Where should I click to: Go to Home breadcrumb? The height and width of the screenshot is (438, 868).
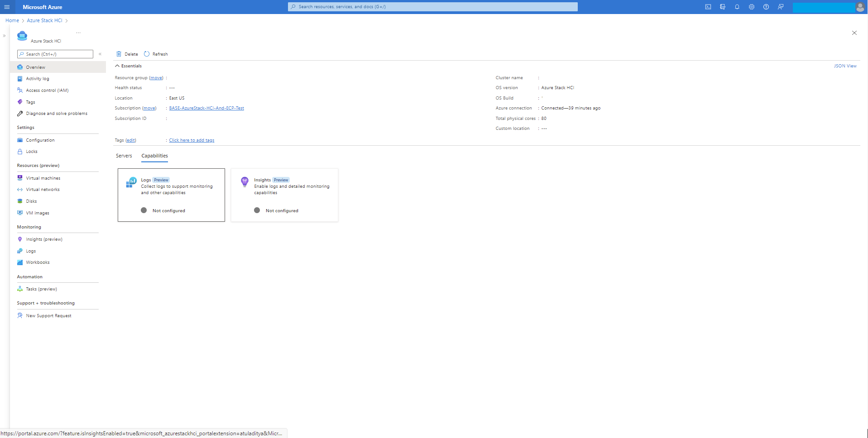click(12, 20)
